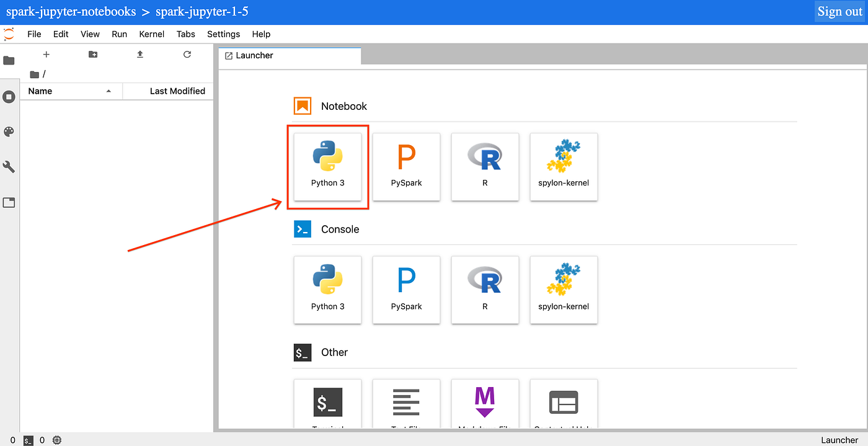Switch to the Launcher tab
The width and height of the screenshot is (868, 446).
point(254,55)
